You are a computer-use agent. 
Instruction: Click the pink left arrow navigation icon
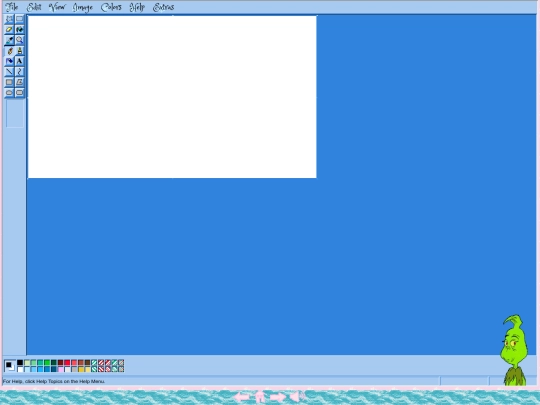tap(242, 397)
